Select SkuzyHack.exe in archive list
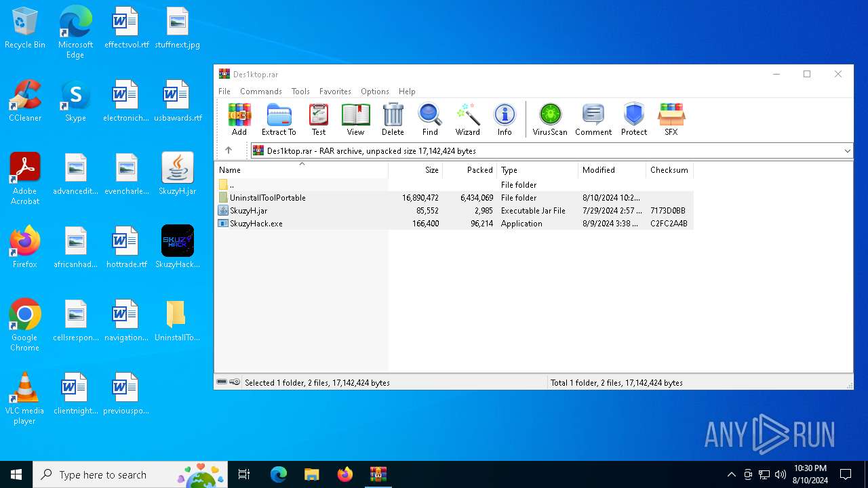The image size is (868, 488). tap(454, 224)
